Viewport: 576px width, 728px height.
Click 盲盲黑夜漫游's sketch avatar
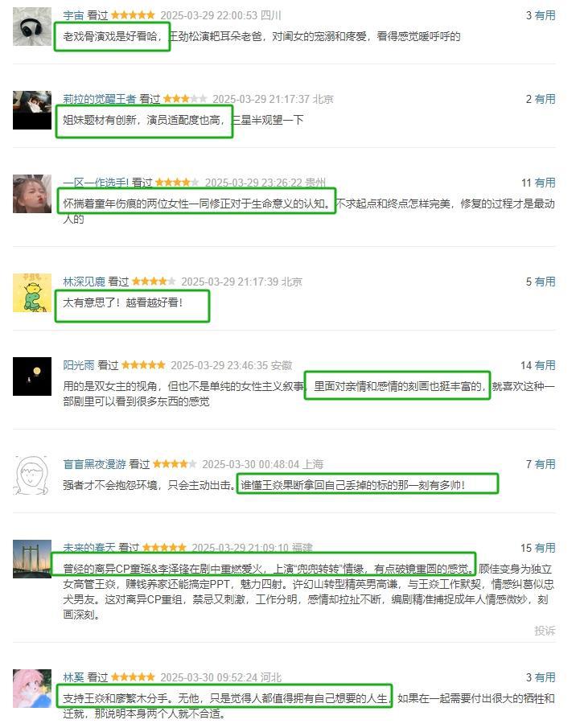click(x=32, y=475)
